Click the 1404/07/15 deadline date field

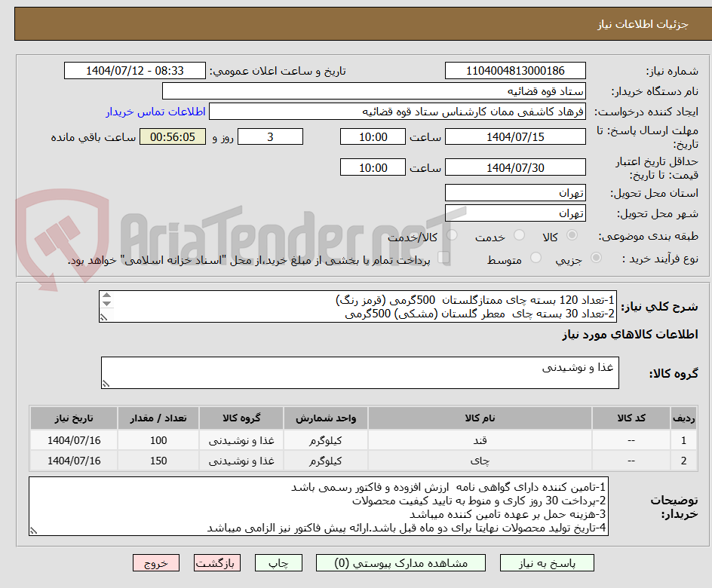[515, 136]
